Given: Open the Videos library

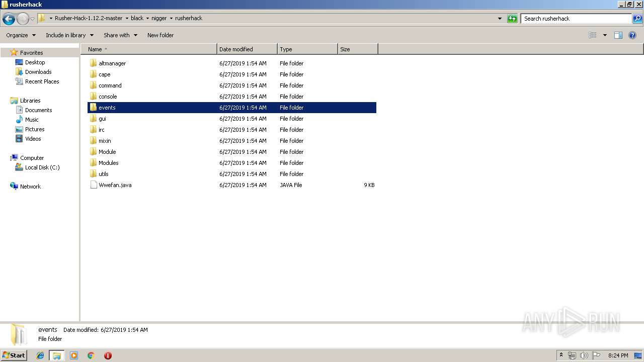Looking at the screenshot, I should pos(33,139).
